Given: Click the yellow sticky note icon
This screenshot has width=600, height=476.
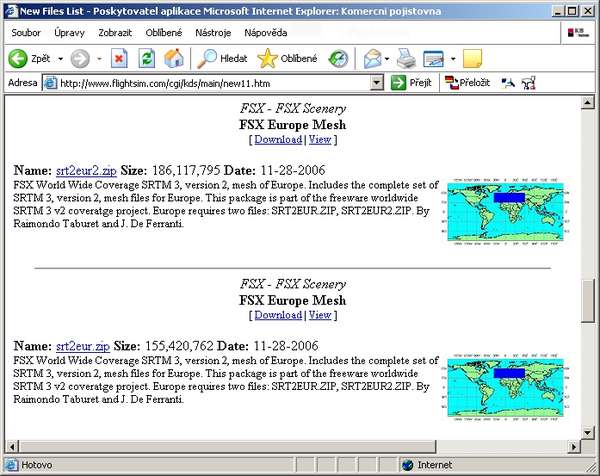Looking at the screenshot, I should [x=473, y=59].
